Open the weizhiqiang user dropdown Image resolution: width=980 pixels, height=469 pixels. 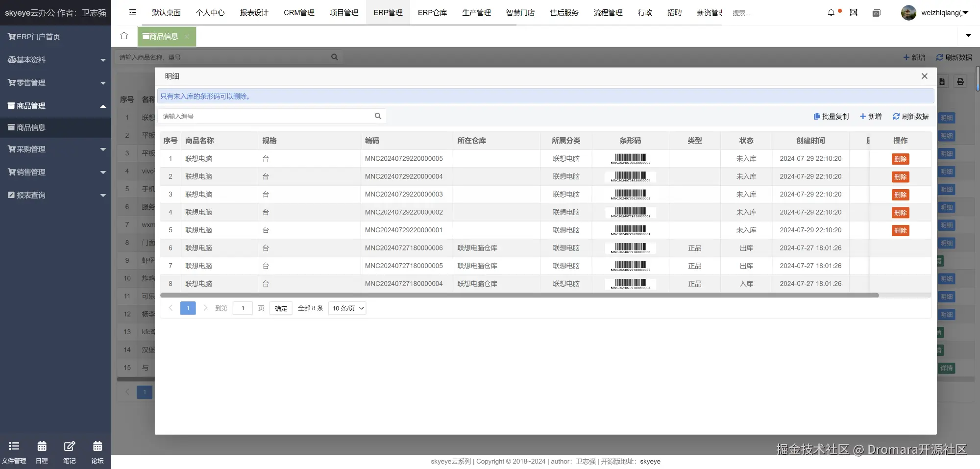click(935, 13)
